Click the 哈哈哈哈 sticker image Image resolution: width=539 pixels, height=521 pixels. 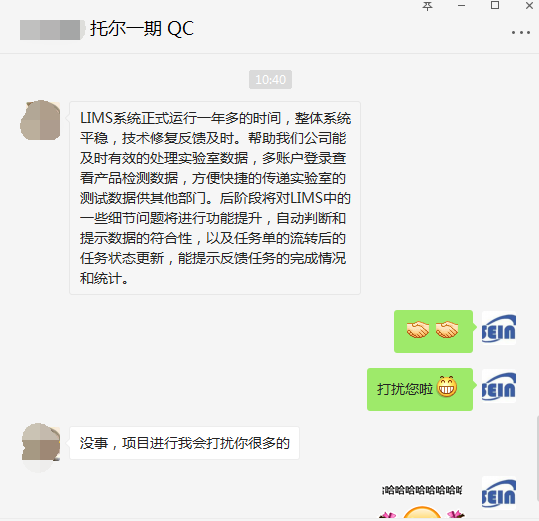(422, 500)
